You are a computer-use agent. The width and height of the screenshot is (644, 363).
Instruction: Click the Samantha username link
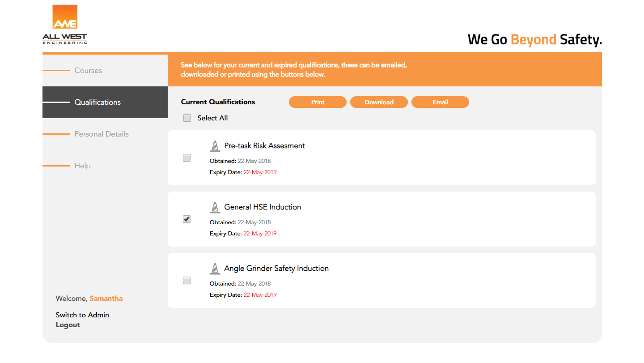click(106, 299)
